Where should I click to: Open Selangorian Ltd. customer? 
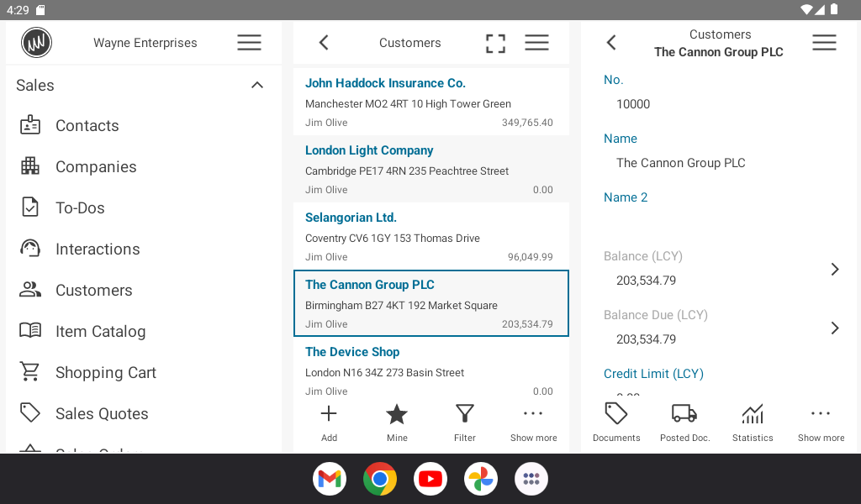click(431, 236)
